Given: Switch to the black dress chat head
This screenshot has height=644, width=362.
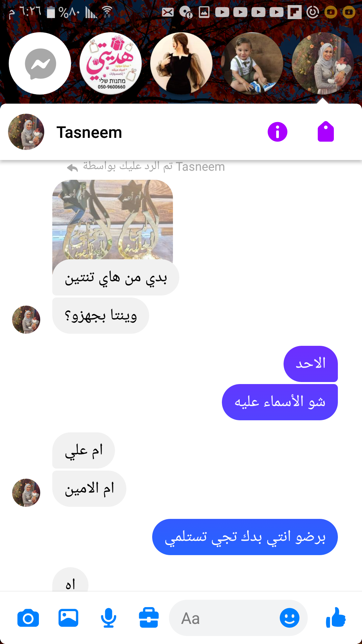Looking at the screenshot, I should pyautogui.click(x=181, y=63).
